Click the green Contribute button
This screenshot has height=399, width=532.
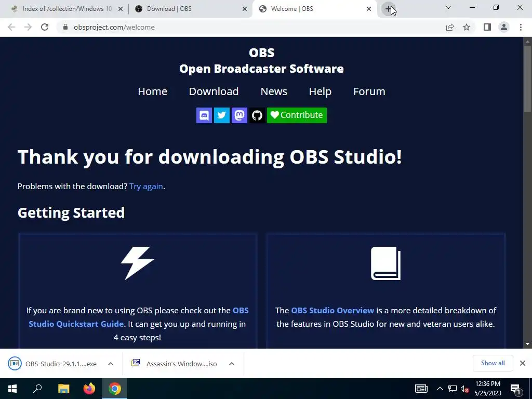click(x=297, y=115)
